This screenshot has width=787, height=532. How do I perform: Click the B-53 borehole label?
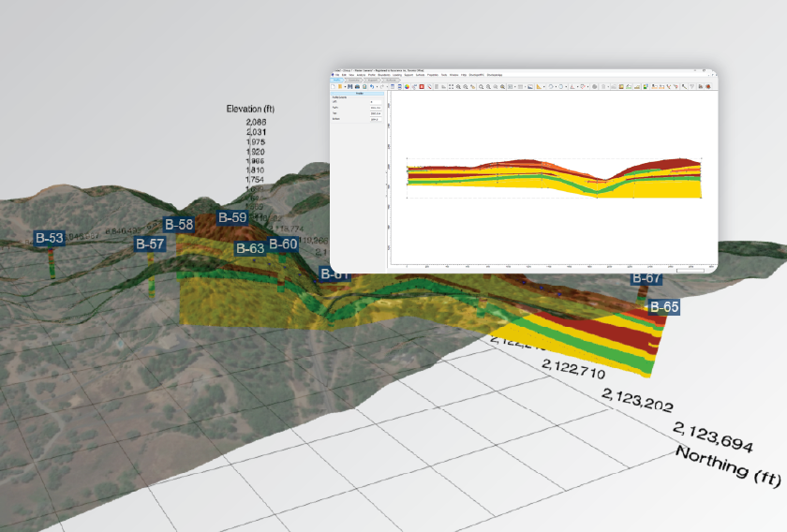pos(49,238)
